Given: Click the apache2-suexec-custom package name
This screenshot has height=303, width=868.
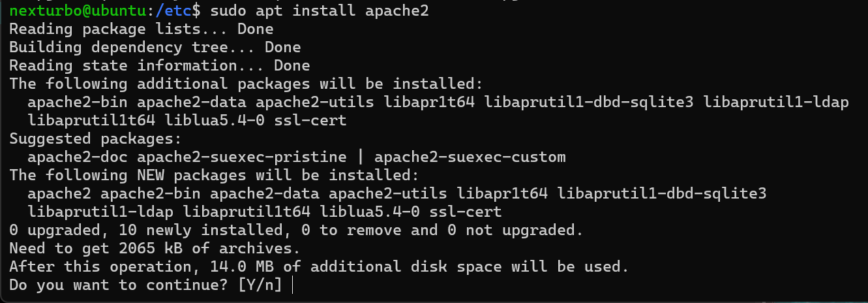Looking at the screenshot, I should [x=470, y=157].
